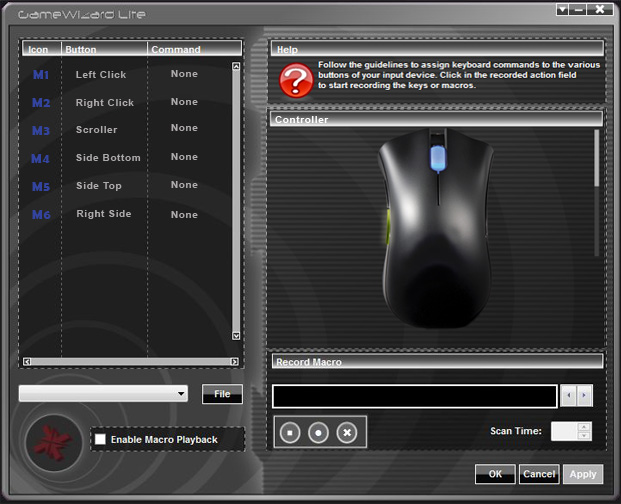Screen dimensions: 621x504
Task: Increase Scan Time with the up arrow
Action: pyautogui.click(x=584, y=426)
